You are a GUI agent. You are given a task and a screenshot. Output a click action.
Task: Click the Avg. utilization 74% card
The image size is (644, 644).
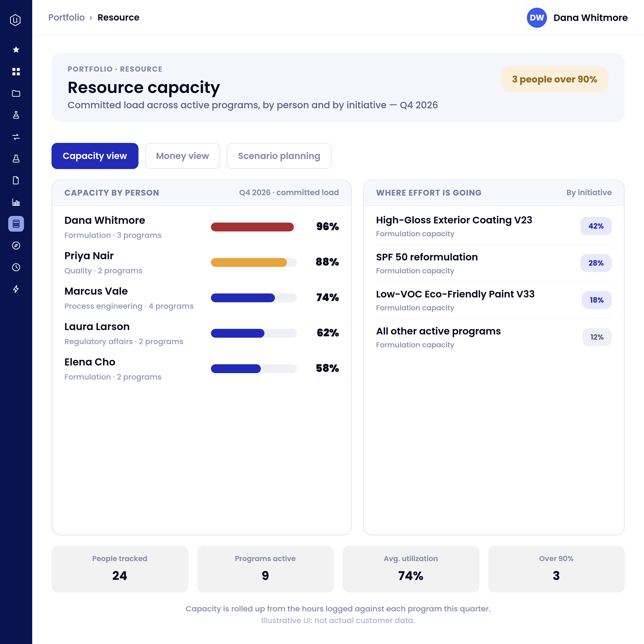[x=411, y=569]
